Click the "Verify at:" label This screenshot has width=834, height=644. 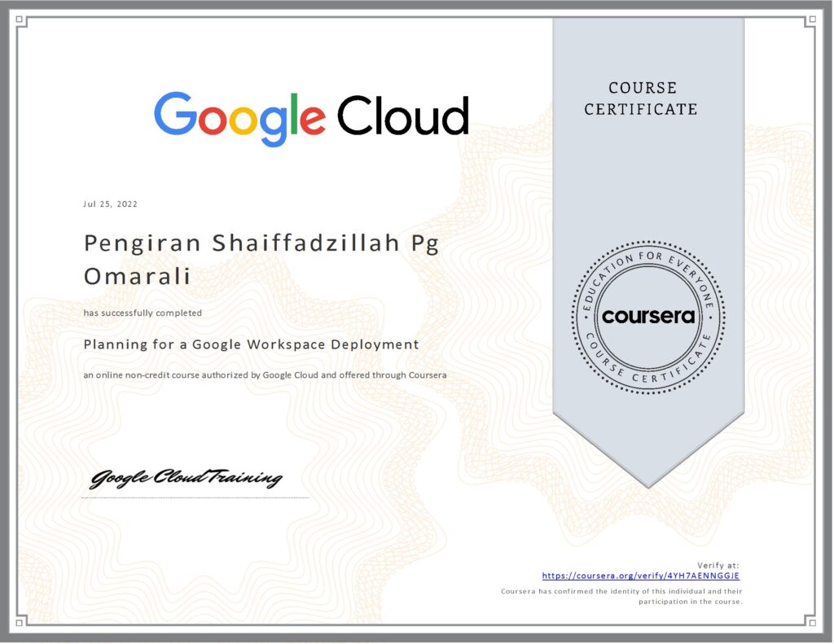718,565
